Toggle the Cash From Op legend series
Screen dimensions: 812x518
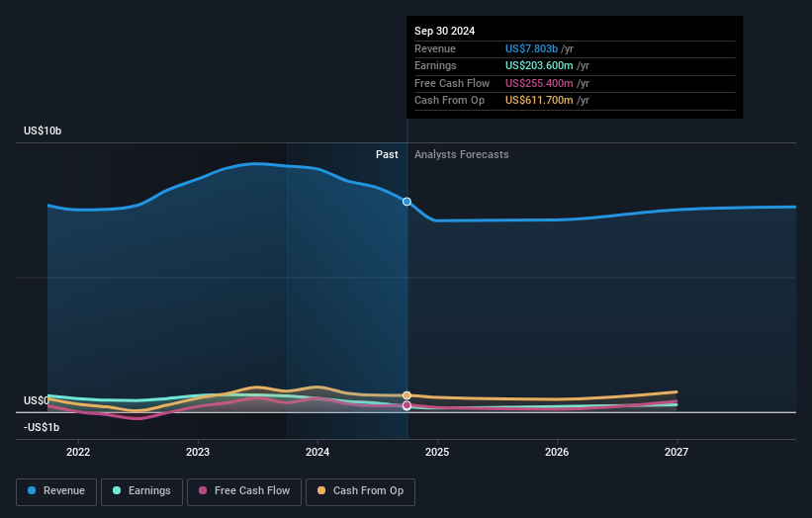[360, 491]
